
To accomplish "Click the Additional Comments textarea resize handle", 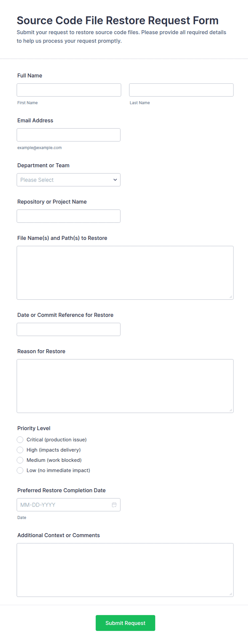I will (x=231, y=594).
